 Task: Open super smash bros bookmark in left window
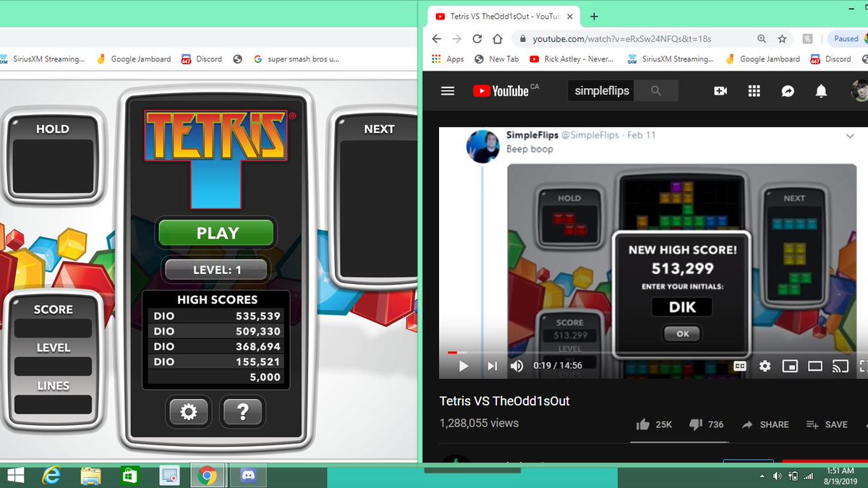tap(297, 59)
